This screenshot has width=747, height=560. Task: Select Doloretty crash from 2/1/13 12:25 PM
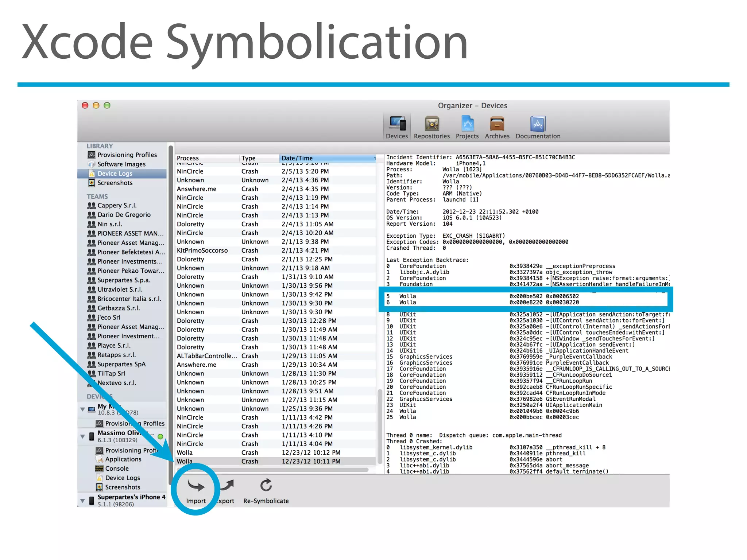click(276, 260)
